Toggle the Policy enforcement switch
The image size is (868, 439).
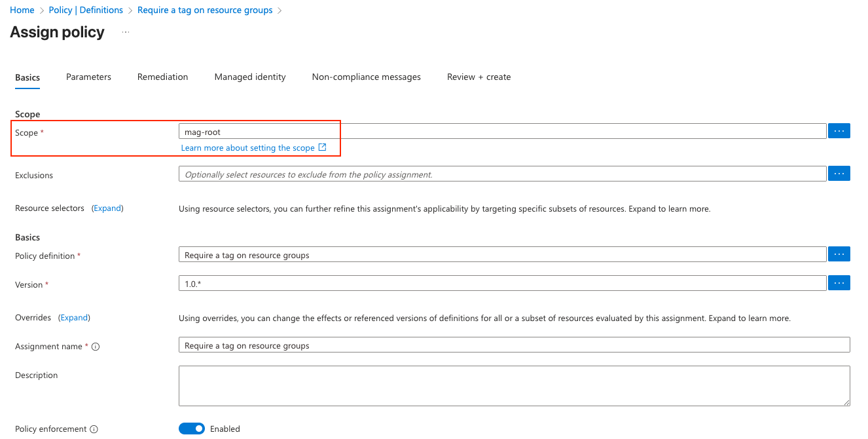tap(192, 429)
